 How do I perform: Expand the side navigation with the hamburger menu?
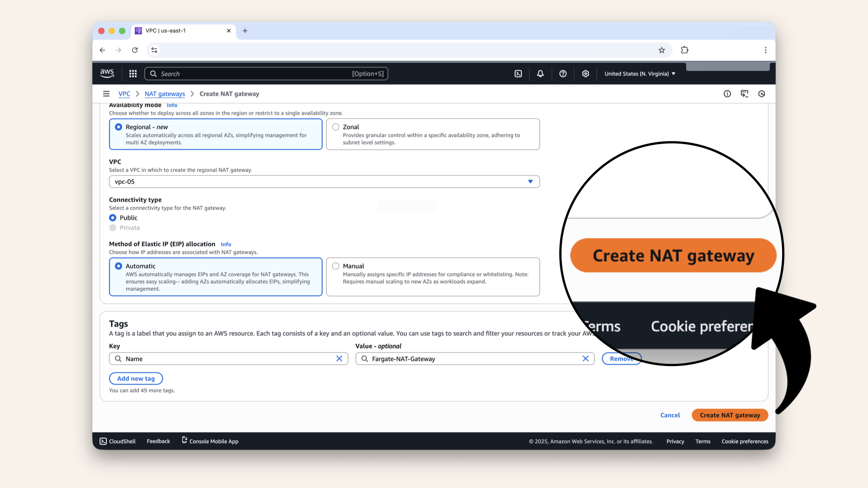point(106,94)
